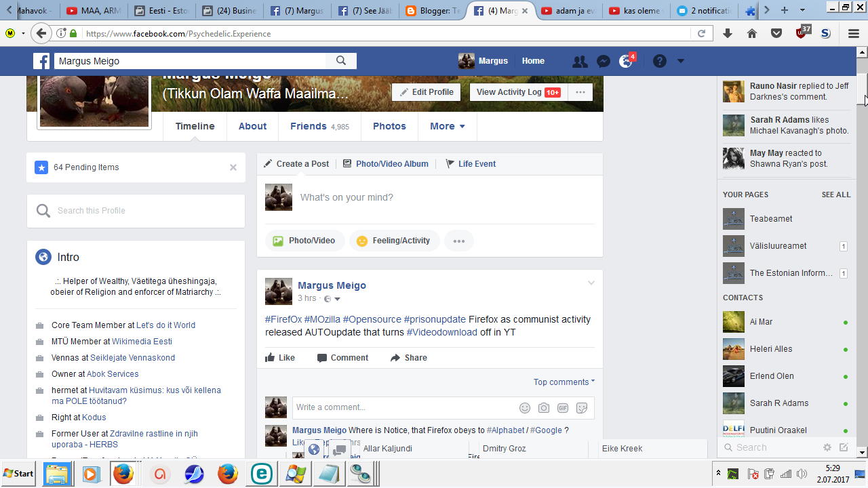Screen dimensions: 868x488
Task: Expand the account settings dropdown arrow
Action: (x=681, y=61)
